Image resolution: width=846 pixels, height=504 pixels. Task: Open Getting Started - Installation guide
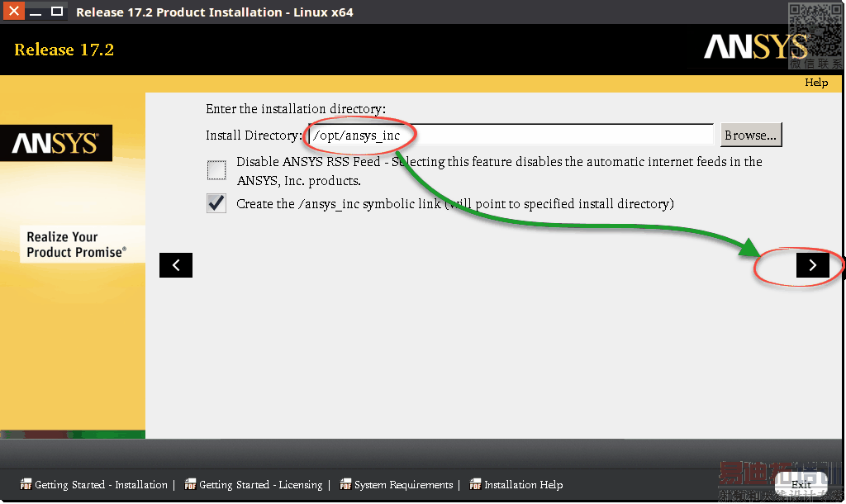pyautogui.click(x=101, y=484)
